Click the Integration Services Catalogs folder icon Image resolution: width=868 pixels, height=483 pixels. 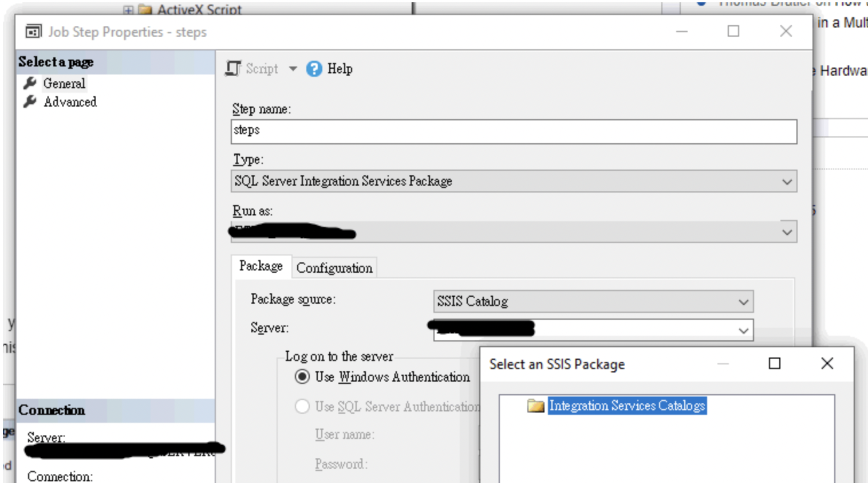tap(536, 406)
